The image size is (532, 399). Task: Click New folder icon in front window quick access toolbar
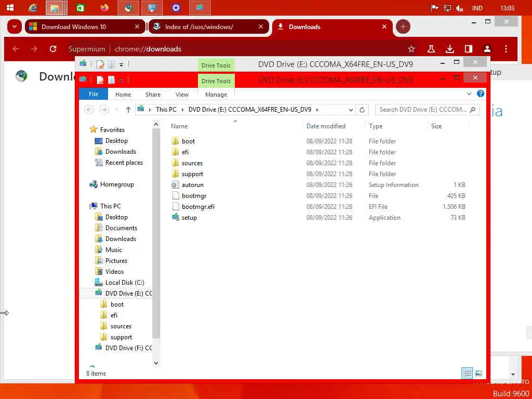click(x=111, y=80)
